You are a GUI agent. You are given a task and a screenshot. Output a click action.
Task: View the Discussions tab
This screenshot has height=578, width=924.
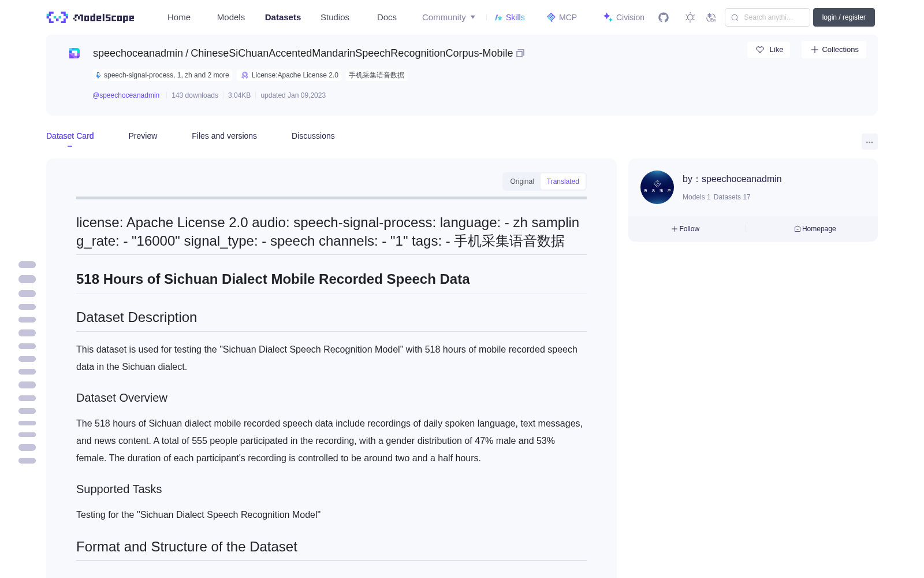point(313,136)
